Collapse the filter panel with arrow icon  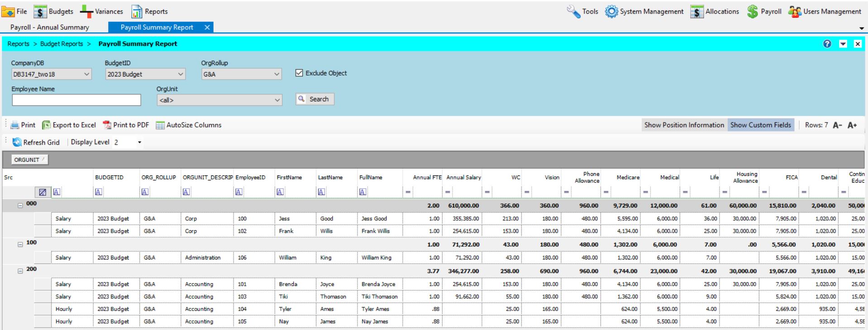[843, 44]
